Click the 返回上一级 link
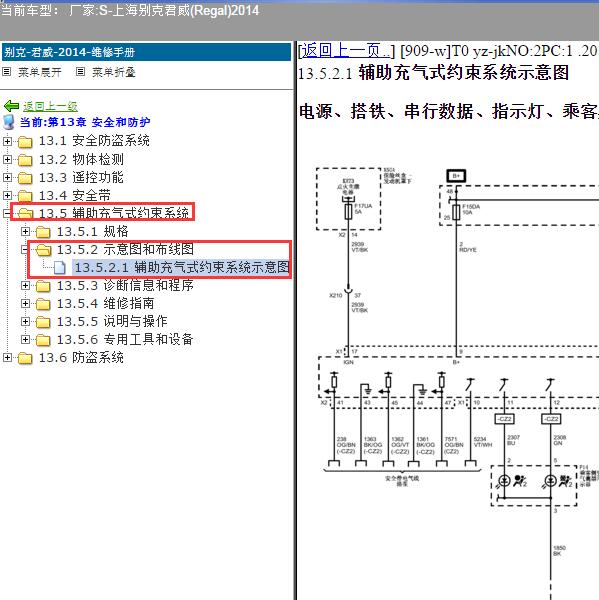The height and width of the screenshot is (600, 599). coord(50,106)
